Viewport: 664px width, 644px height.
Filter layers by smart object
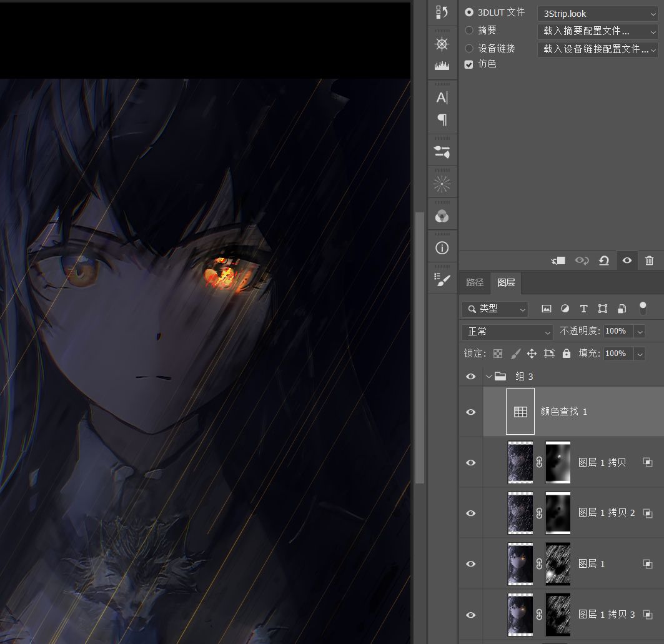tap(622, 309)
